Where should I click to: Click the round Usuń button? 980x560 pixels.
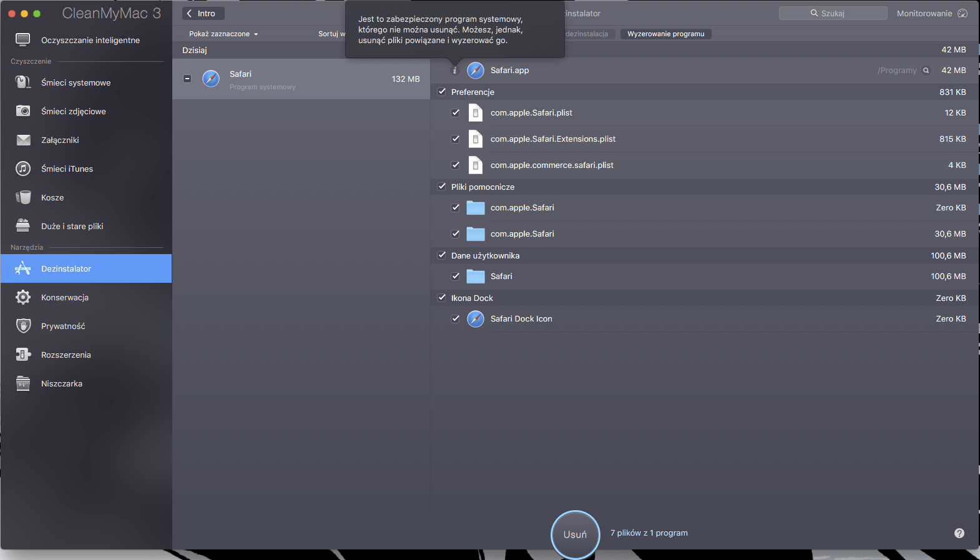click(x=575, y=534)
